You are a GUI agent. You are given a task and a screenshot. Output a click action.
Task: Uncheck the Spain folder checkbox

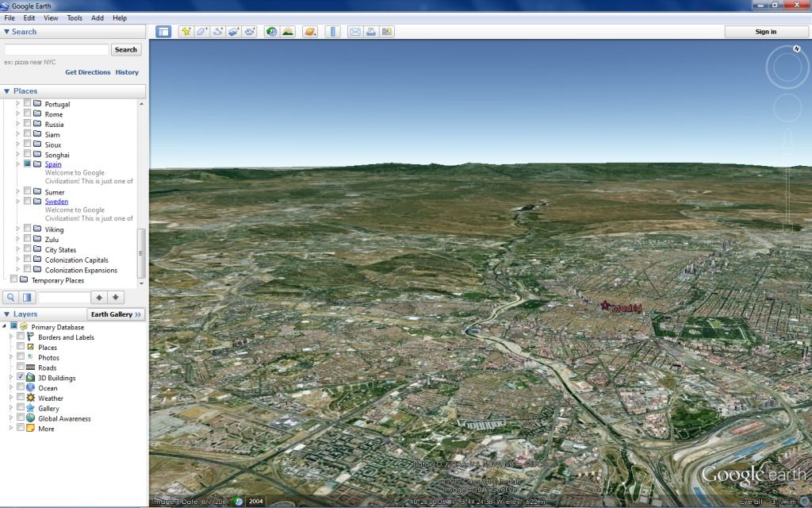click(x=28, y=164)
